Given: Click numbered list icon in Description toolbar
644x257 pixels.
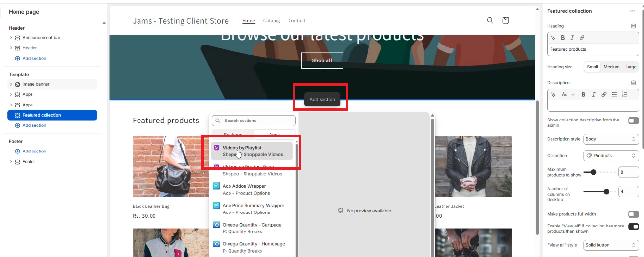Looking at the screenshot, I should tap(625, 94).
